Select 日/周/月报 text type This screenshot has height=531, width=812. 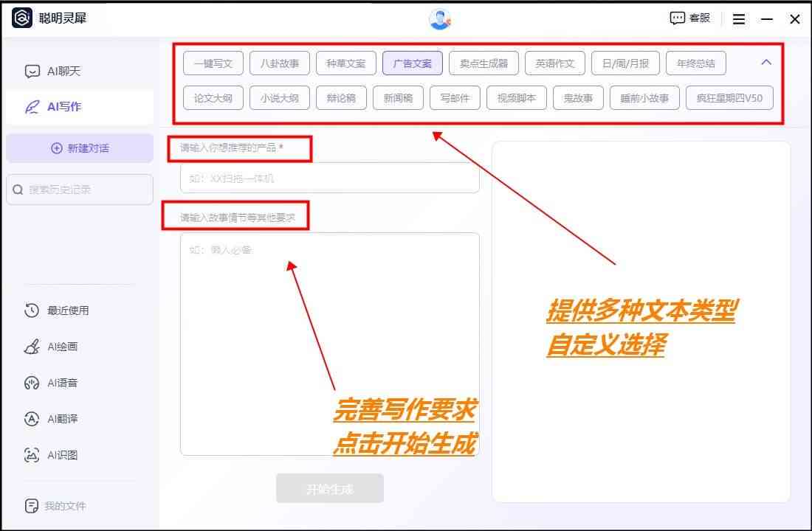(625, 63)
